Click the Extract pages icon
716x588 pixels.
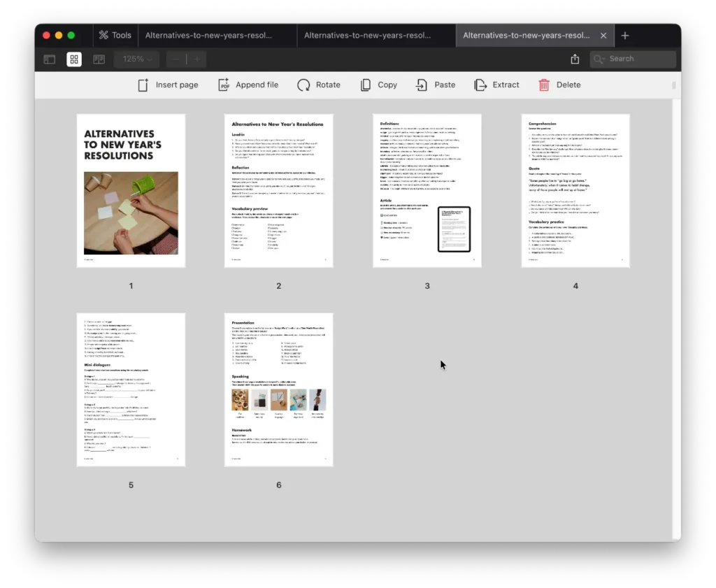point(480,85)
